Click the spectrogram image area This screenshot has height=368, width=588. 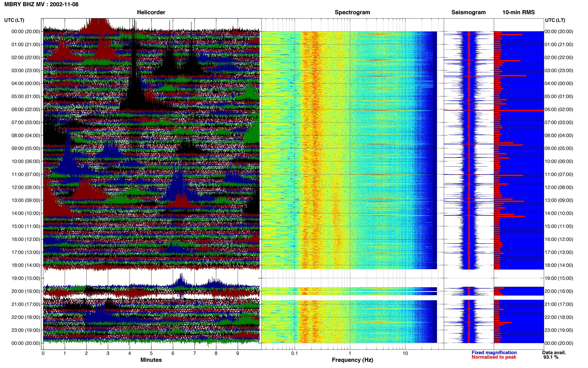click(349, 187)
